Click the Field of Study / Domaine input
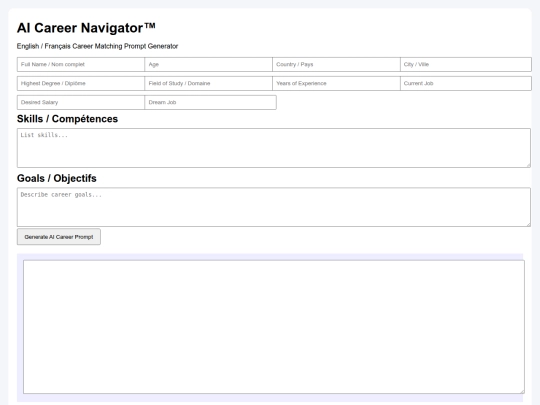Screen dimensions: 540x405 (209, 83)
